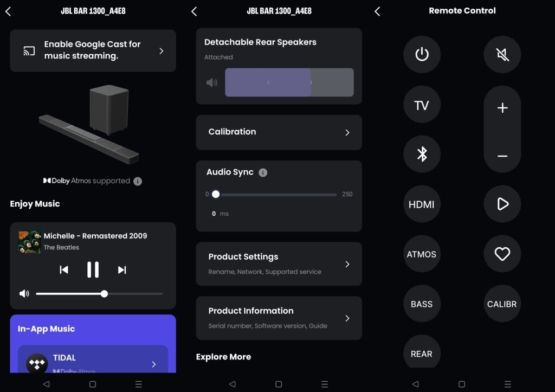Open the TIDAL logo icon
The width and height of the screenshot is (555, 392).
tap(37, 363)
